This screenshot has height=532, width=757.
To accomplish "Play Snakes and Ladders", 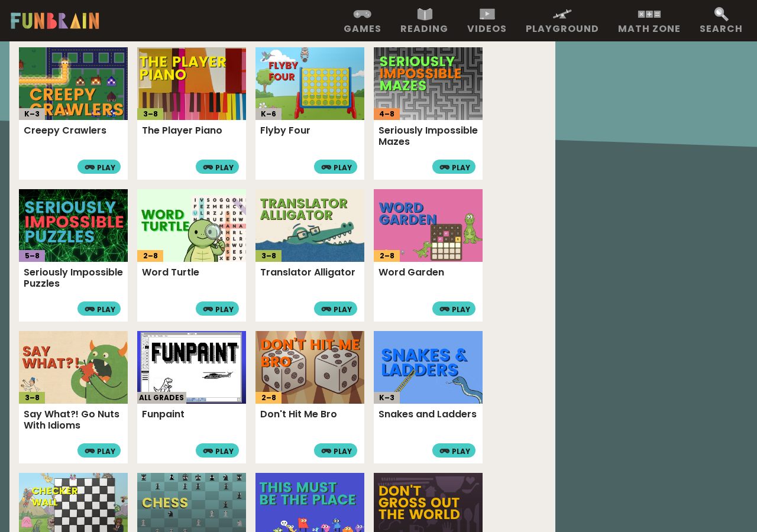I will coord(454,450).
